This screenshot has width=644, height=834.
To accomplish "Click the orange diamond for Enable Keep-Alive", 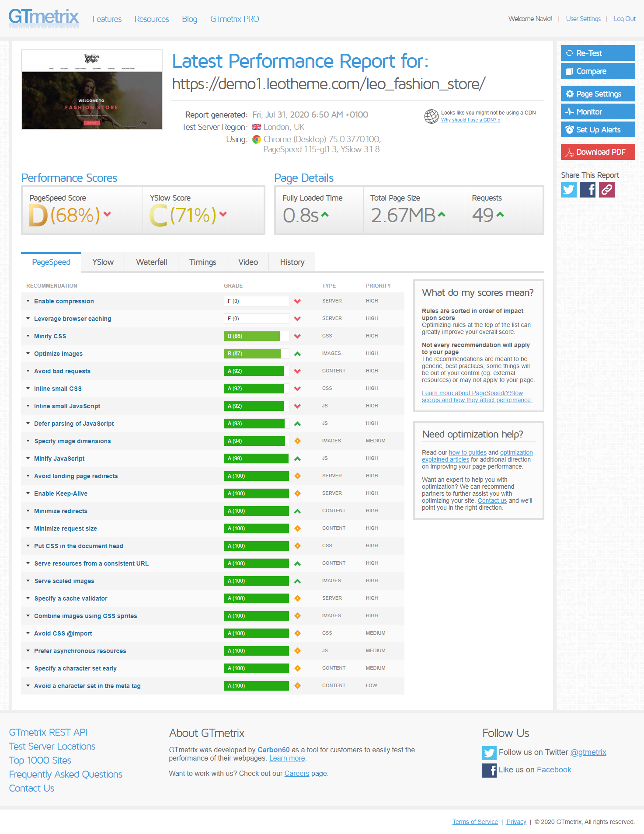I will 297,493.
